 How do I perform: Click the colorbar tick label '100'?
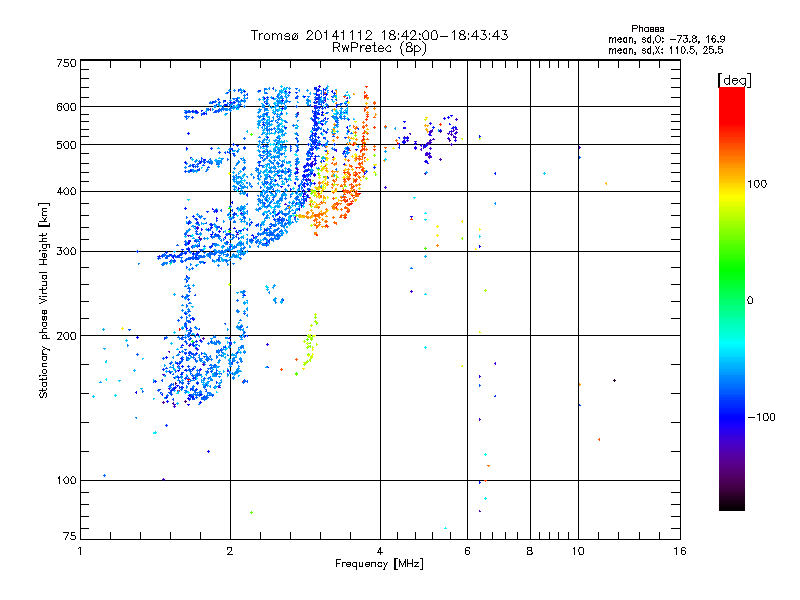pos(757,184)
